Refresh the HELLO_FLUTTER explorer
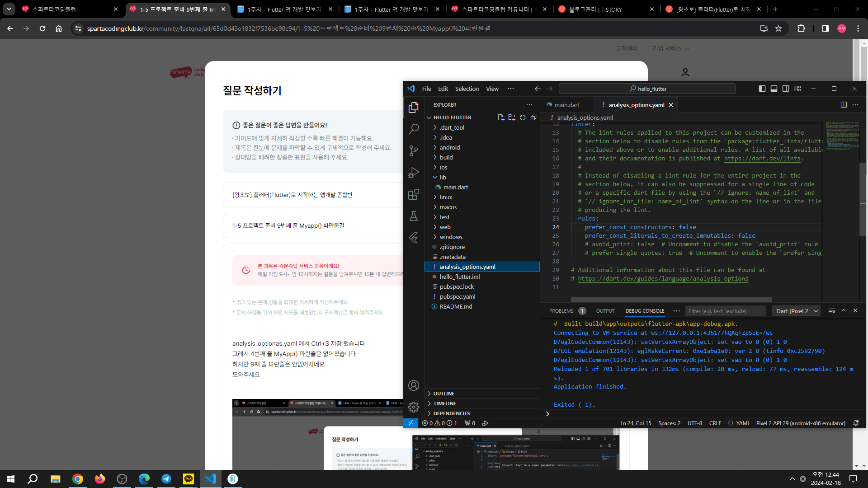 [522, 117]
